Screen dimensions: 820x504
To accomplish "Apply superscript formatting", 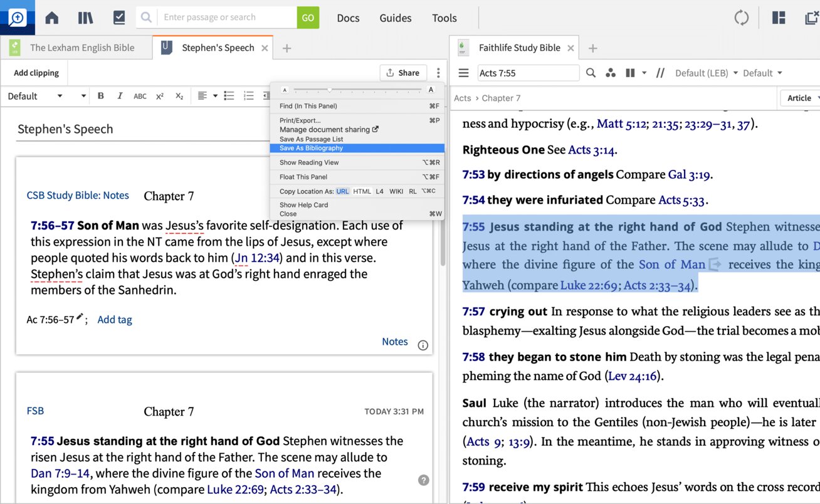I will tap(160, 96).
